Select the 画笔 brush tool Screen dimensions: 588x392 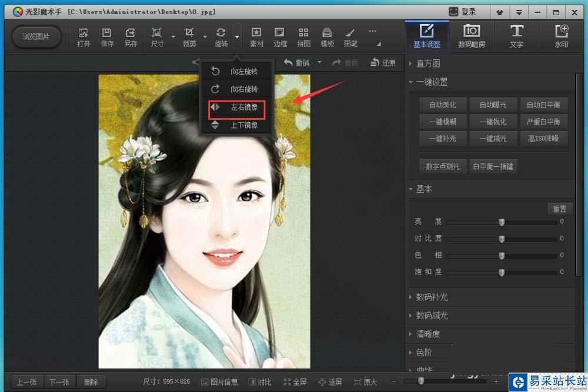(x=350, y=37)
